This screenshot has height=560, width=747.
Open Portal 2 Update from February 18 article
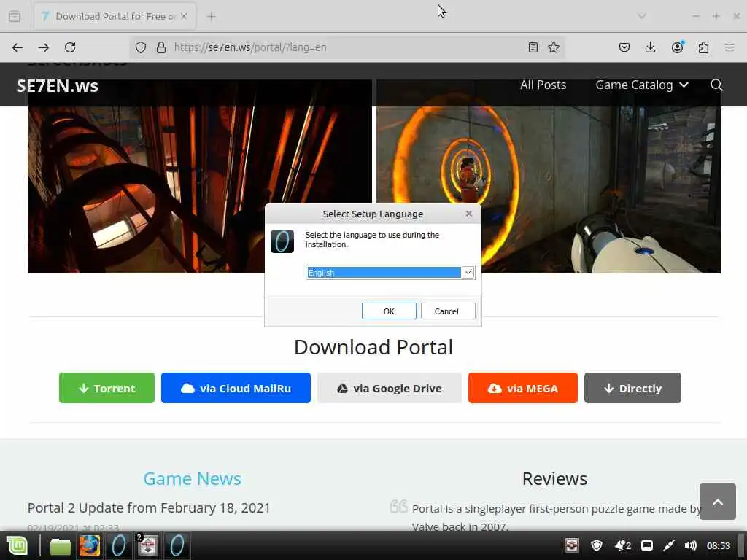pyautogui.click(x=149, y=507)
